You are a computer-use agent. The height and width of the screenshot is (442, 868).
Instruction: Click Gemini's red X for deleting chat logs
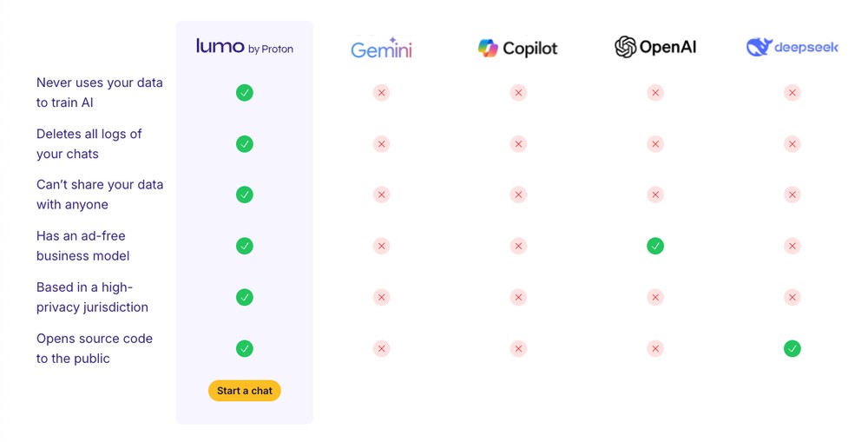(381, 144)
